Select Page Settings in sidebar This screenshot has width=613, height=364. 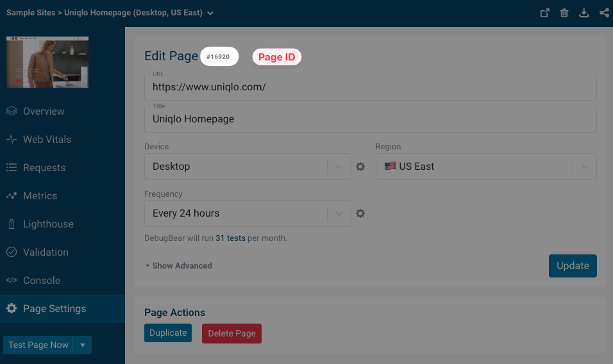63,308
